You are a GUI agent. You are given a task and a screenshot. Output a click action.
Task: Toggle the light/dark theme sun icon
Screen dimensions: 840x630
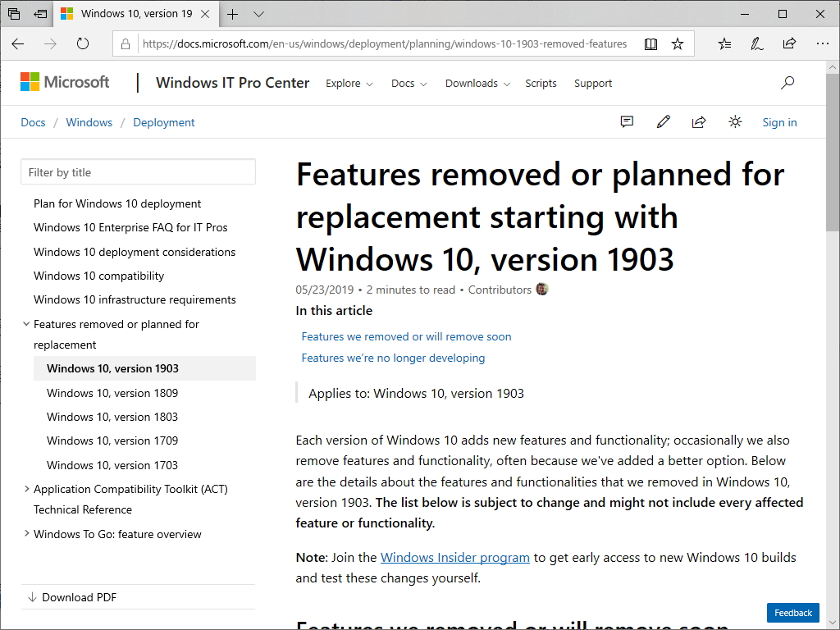pyautogui.click(x=735, y=122)
